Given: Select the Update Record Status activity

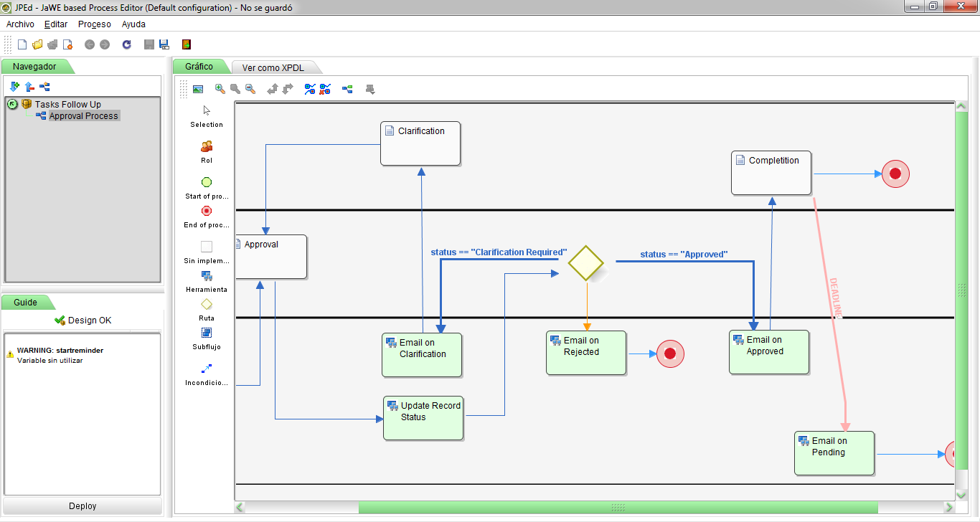Looking at the screenshot, I should (x=423, y=418).
